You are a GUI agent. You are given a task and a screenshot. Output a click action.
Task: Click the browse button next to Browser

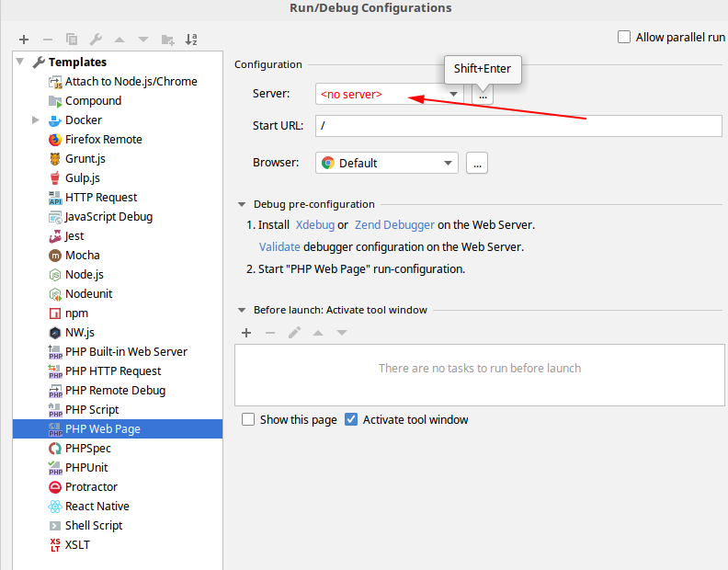[476, 164]
